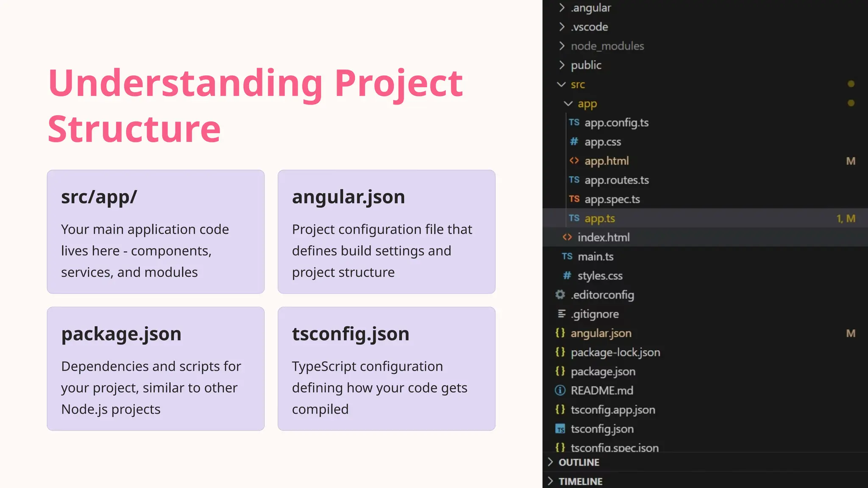
Task: Click the tsconfig.json card heading
Action: point(351,334)
